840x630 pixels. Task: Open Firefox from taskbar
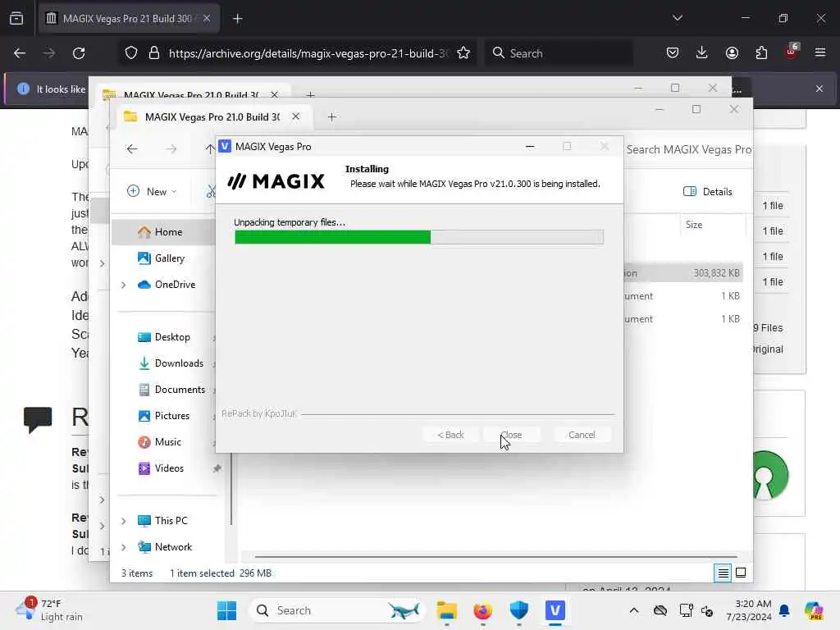[x=482, y=610]
